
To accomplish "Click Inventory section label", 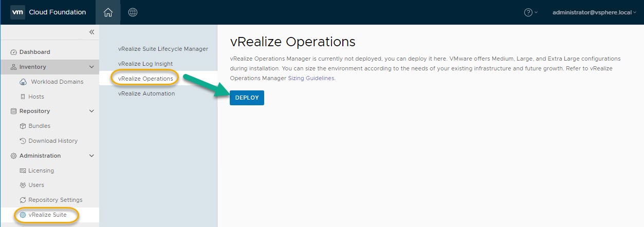I will pos(32,67).
